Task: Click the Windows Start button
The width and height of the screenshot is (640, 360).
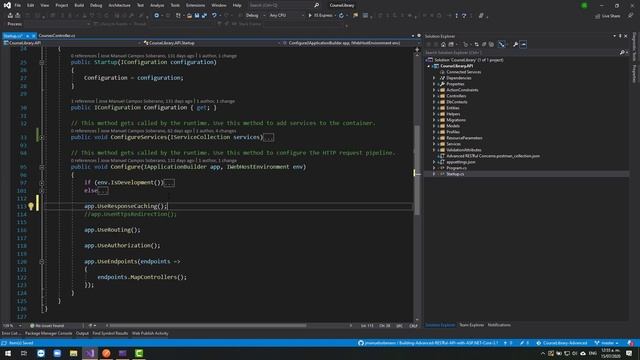Action: click(x=8, y=353)
